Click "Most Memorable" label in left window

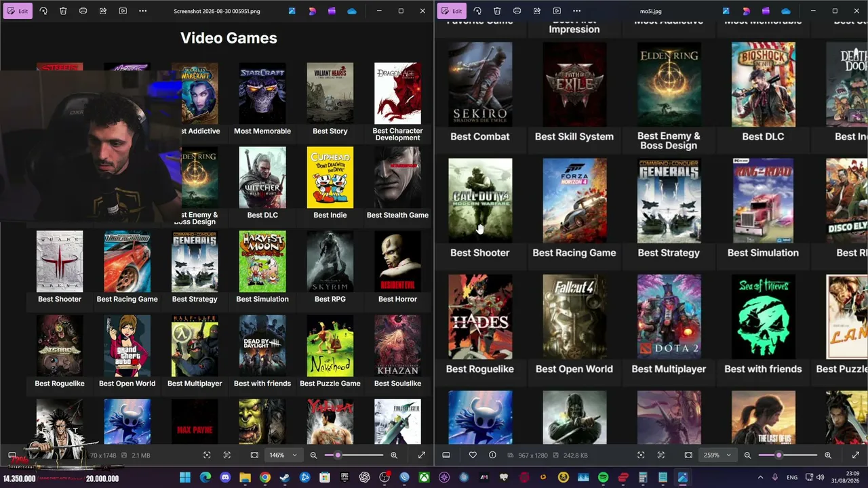point(262,131)
